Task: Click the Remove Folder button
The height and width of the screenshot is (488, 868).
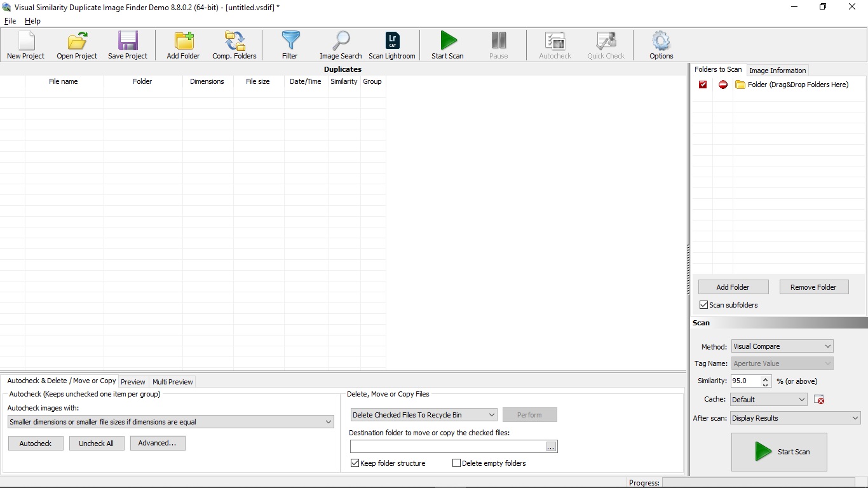Action: [813, 287]
